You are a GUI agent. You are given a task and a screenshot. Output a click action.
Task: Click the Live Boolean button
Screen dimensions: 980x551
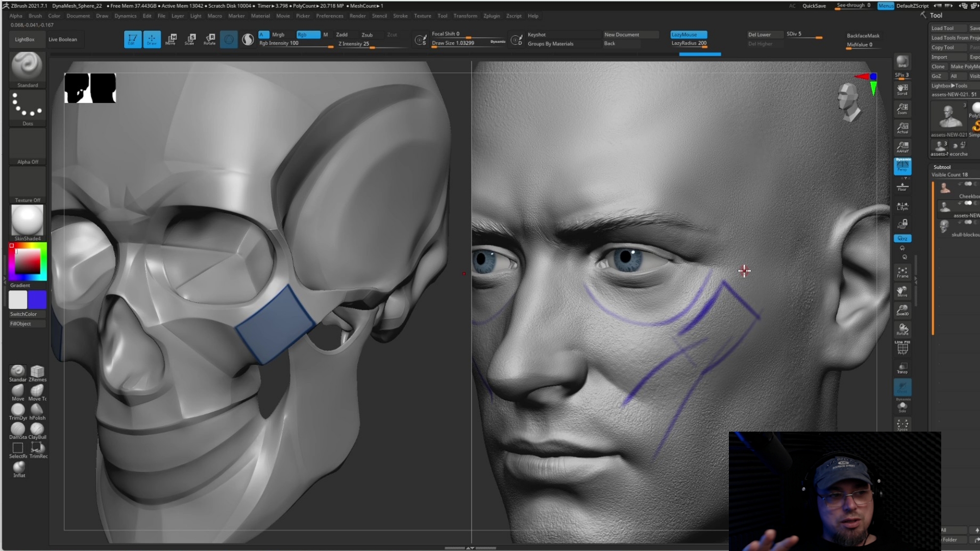coord(63,39)
